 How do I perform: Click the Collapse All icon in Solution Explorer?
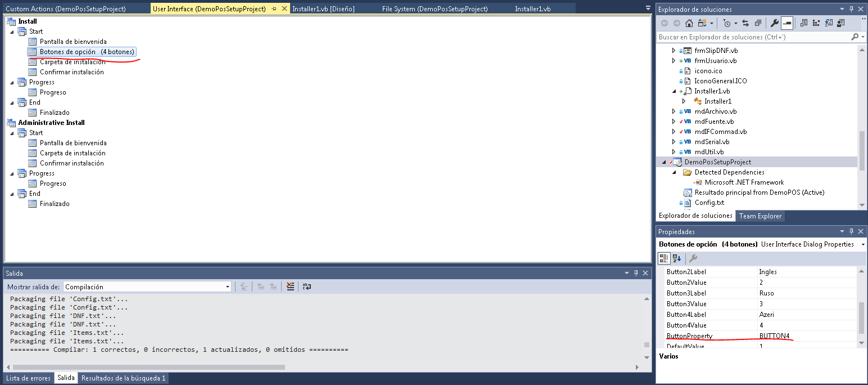(758, 23)
